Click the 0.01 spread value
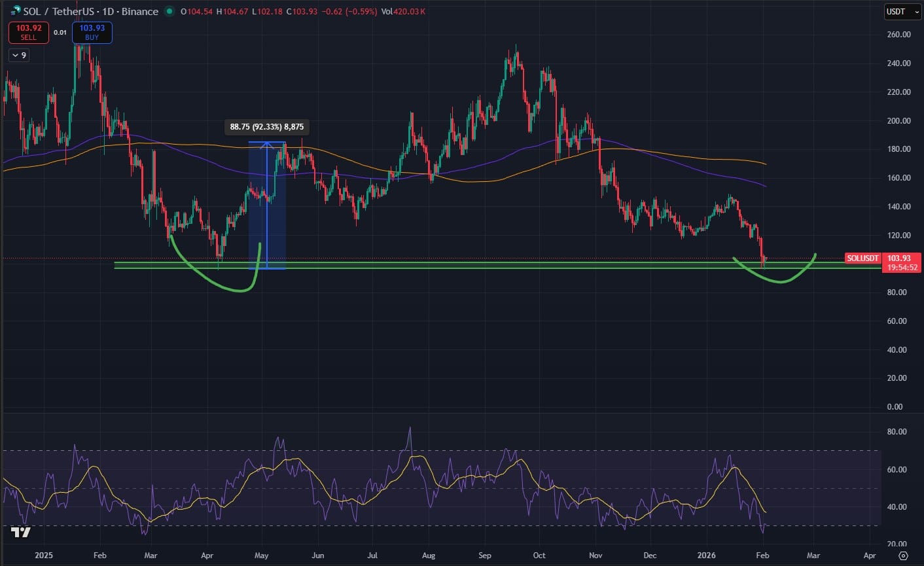This screenshot has height=566, width=924. (x=60, y=32)
